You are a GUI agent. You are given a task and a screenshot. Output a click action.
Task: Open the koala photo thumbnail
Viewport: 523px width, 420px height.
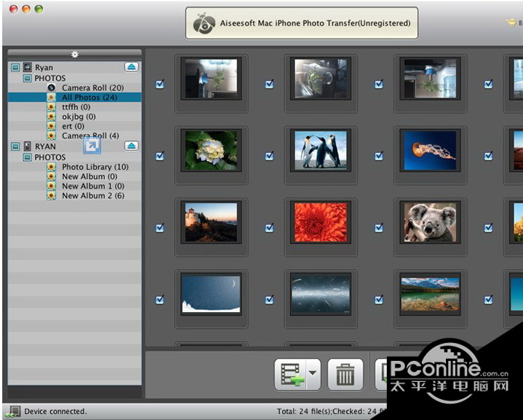tap(430, 222)
